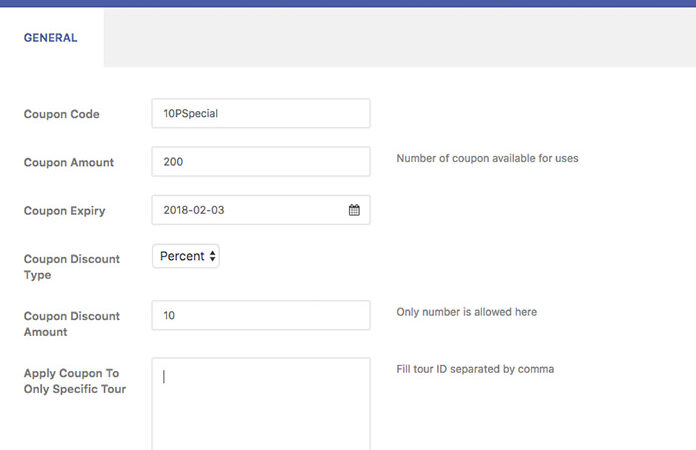696x450 pixels.
Task: Click the Coupon Code label
Action: click(x=61, y=114)
